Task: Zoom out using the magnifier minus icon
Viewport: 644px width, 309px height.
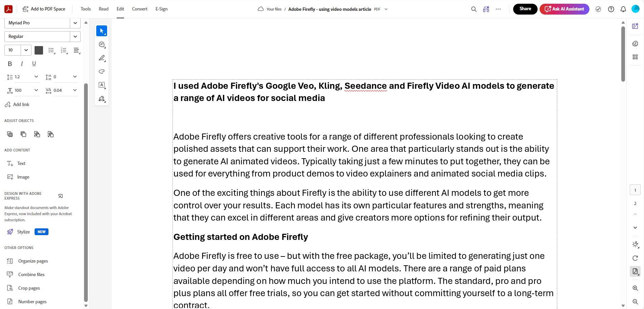Action: (635, 302)
